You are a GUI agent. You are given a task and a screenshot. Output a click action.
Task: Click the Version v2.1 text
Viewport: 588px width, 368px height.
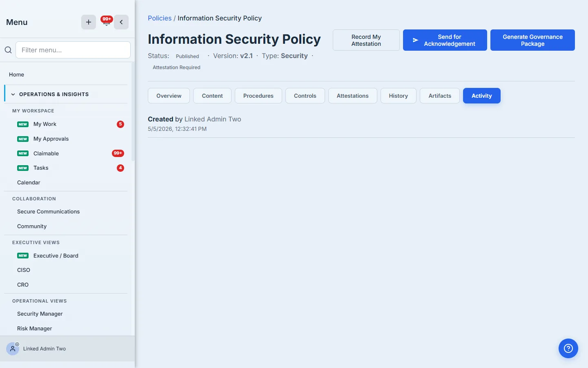pyautogui.click(x=233, y=56)
